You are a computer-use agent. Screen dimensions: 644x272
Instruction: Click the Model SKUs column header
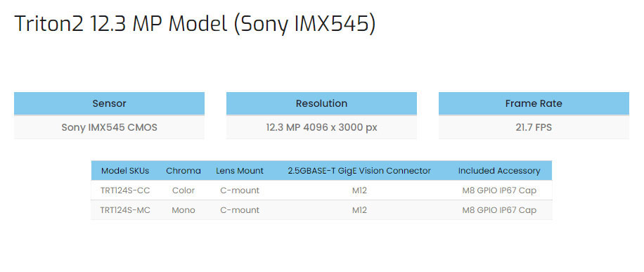(x=125, y=171)
